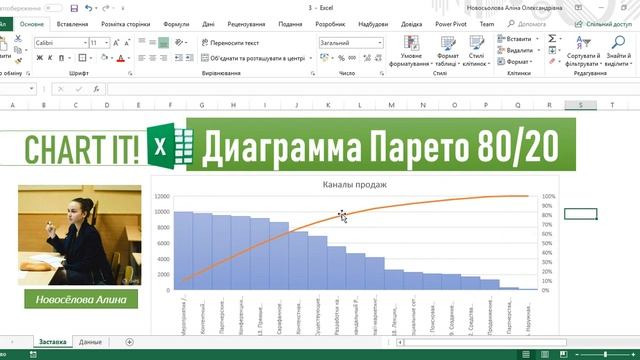Image resolution: width=640 pixels, height=360 pixels.
Task: Apply comma thousands separator style
Action: 352,58
